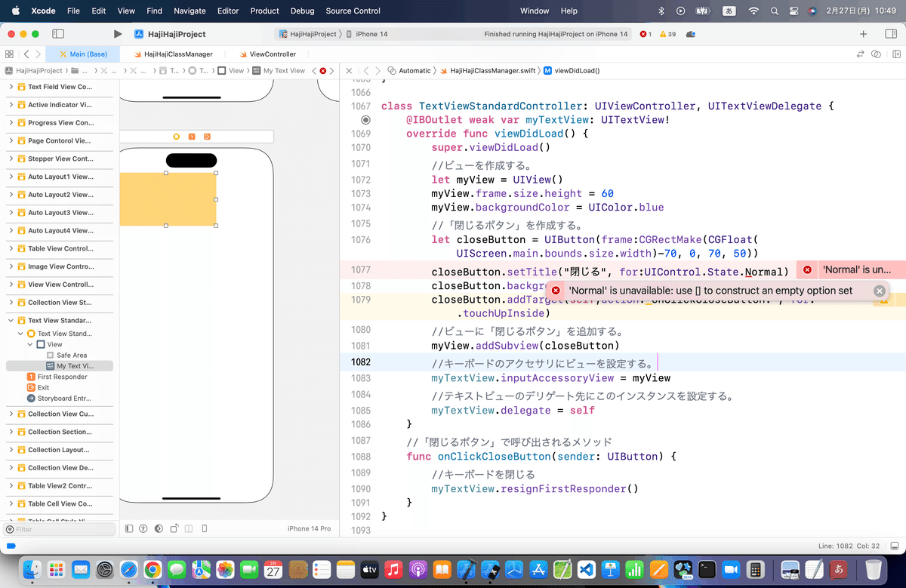
Task: Click the scene's view controller orange icon
Action: [177, 137]
